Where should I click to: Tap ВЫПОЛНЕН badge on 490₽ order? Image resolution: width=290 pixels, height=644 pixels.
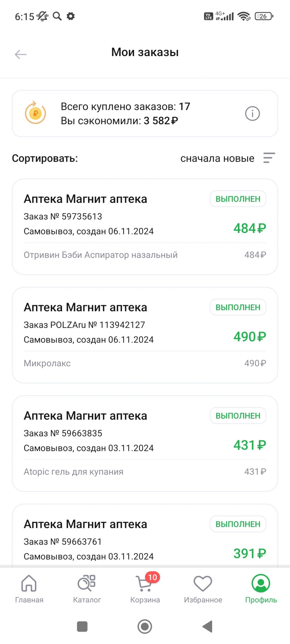[238, 307]
